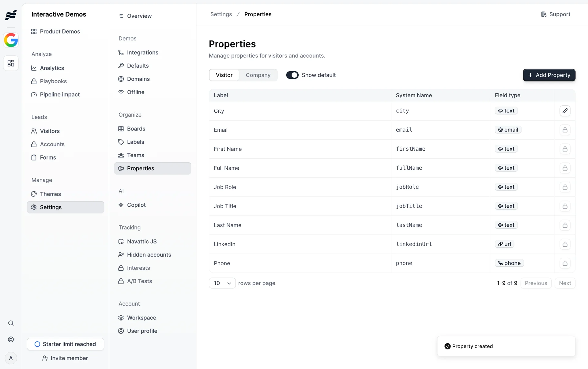Click the dashboard grid icon in left rail

coord(11,63)
